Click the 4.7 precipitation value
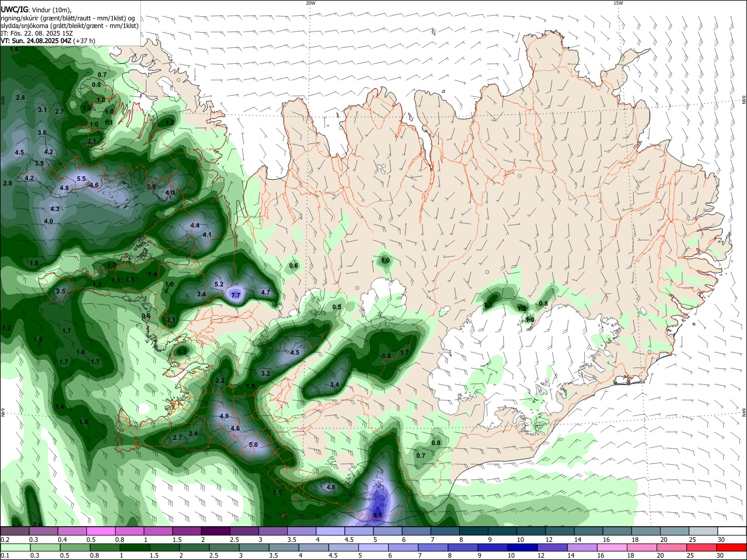 (x=266, y=292)
